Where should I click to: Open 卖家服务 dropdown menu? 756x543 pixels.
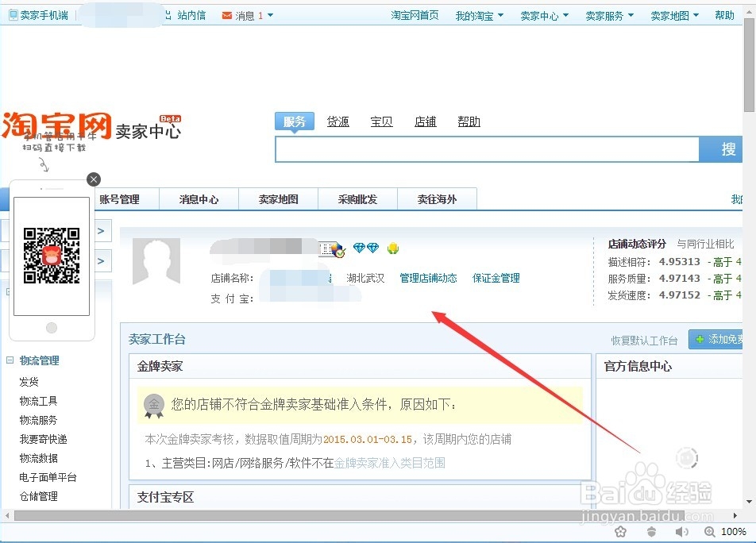(x=610, y=16)
